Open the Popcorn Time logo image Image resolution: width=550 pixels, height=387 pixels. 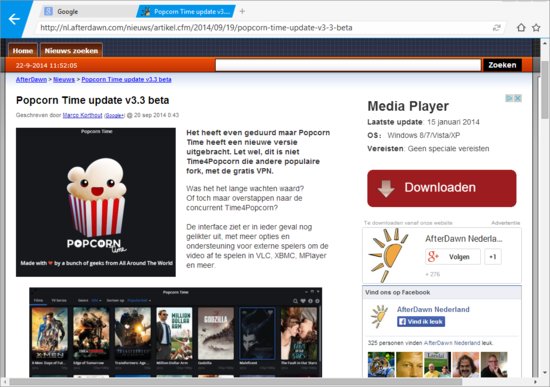[96, 202]
